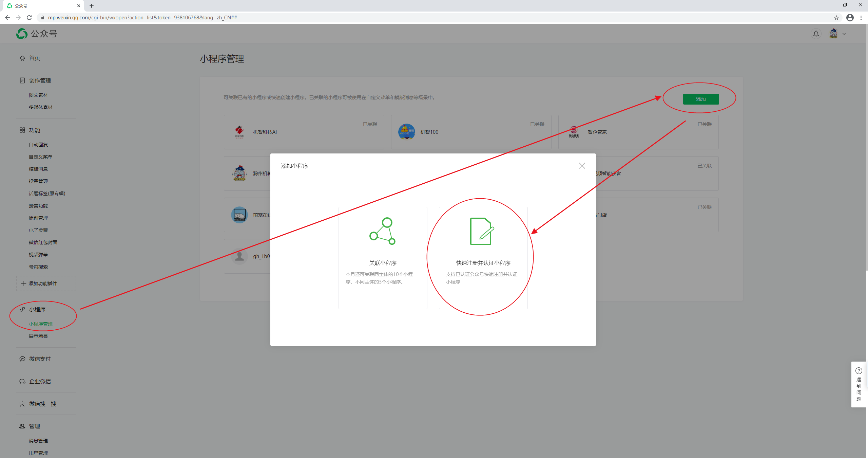Click the 萌宠在线 cat logo

click(x=239, y=215)
